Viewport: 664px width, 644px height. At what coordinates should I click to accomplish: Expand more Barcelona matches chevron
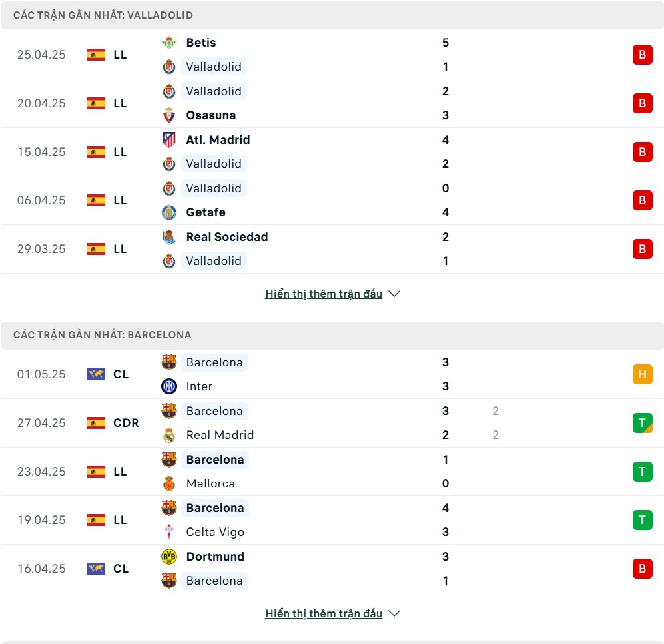click(394, 613)
